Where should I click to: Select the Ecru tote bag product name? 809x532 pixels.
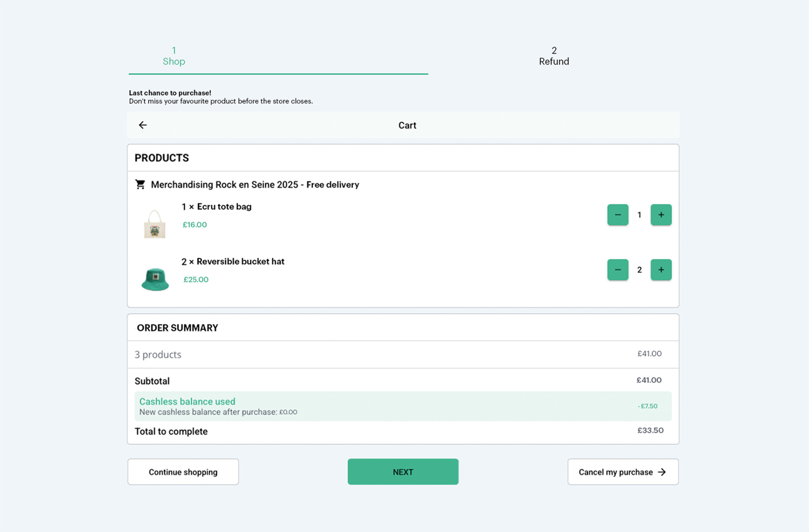coord(224,207)
